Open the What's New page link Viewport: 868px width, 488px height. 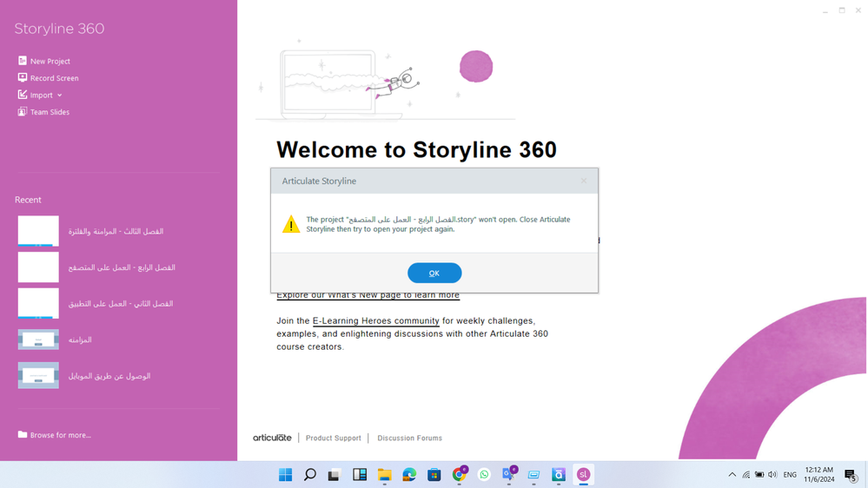coord(368,295)
